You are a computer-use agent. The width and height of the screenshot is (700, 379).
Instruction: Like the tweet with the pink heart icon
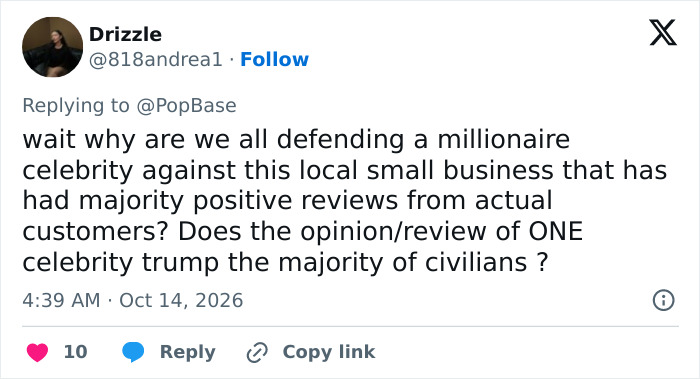(38, 352)
